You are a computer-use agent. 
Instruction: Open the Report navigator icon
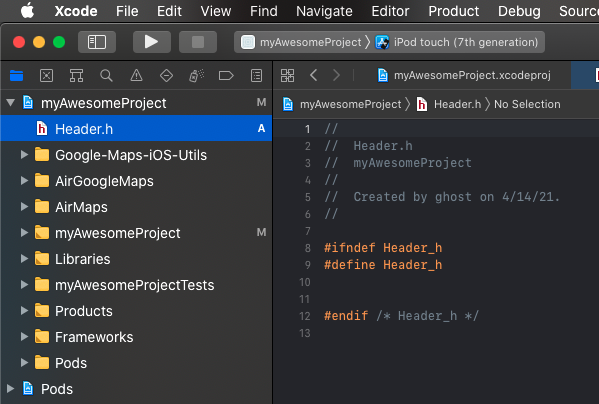click(x=256, y=76)
